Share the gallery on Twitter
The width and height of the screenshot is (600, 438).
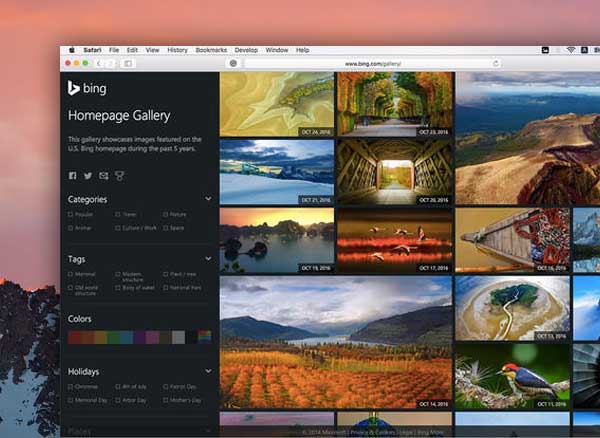[88, 176]
